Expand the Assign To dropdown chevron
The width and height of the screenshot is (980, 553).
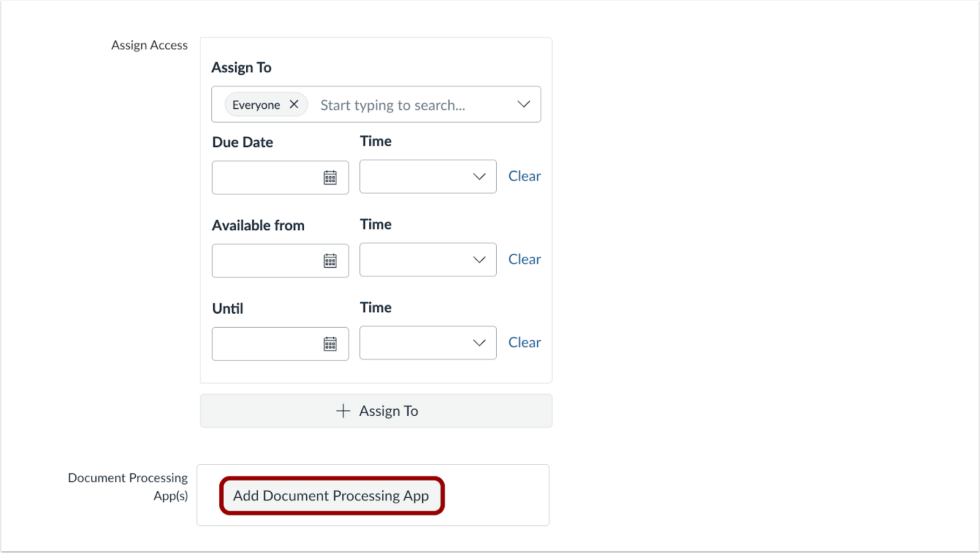click(524, 104)
